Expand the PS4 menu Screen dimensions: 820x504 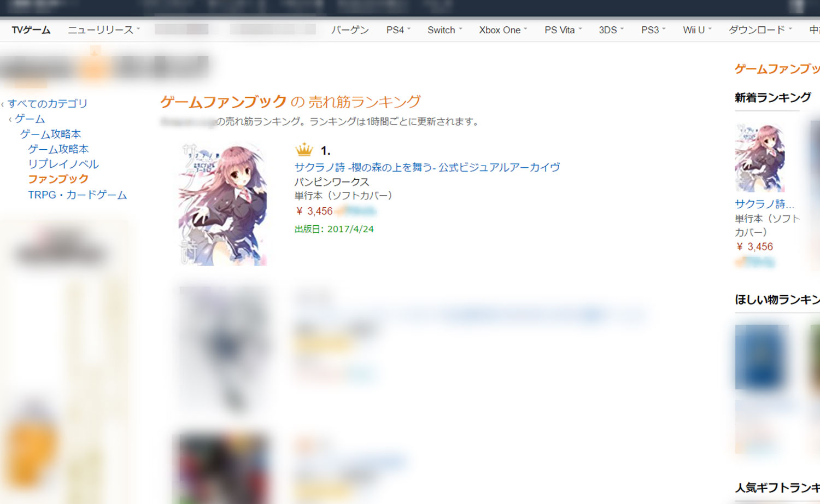[x=399, y=30]
